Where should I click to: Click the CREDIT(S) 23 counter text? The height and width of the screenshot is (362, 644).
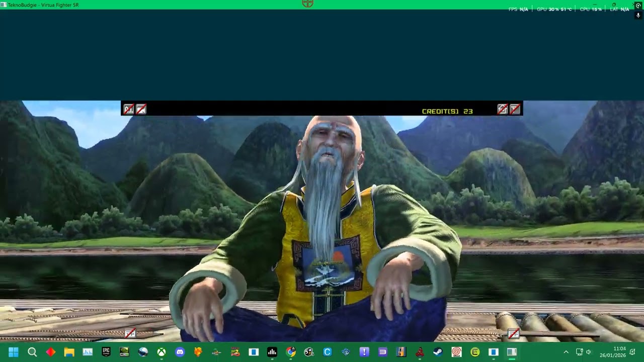(x=447, y=111)
